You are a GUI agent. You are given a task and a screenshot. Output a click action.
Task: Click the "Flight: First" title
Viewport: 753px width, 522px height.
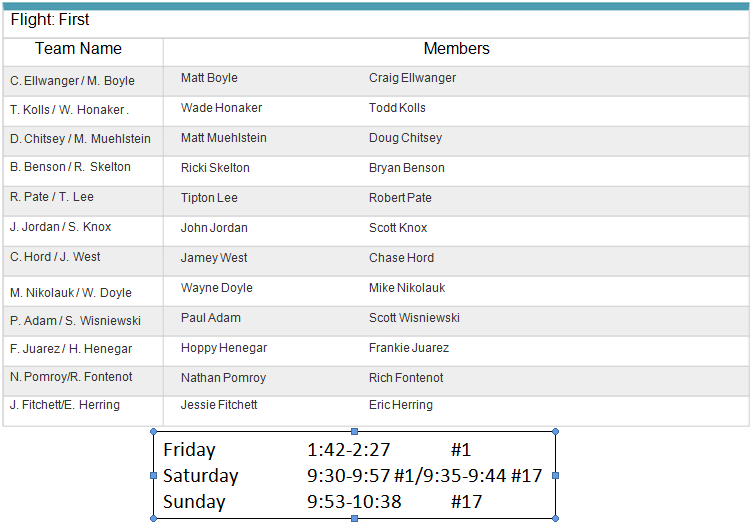50,20
